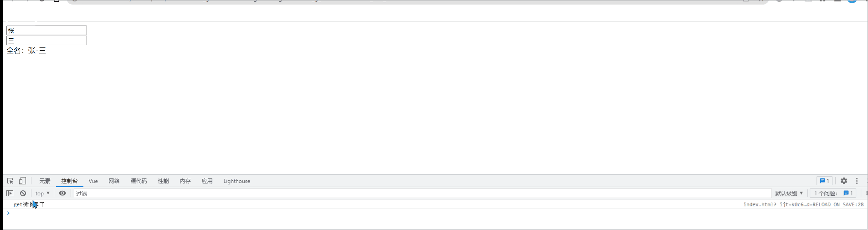The image size is (868, 230).
Task: Open DevTools settings gear icon
Action: click(844, 181)
